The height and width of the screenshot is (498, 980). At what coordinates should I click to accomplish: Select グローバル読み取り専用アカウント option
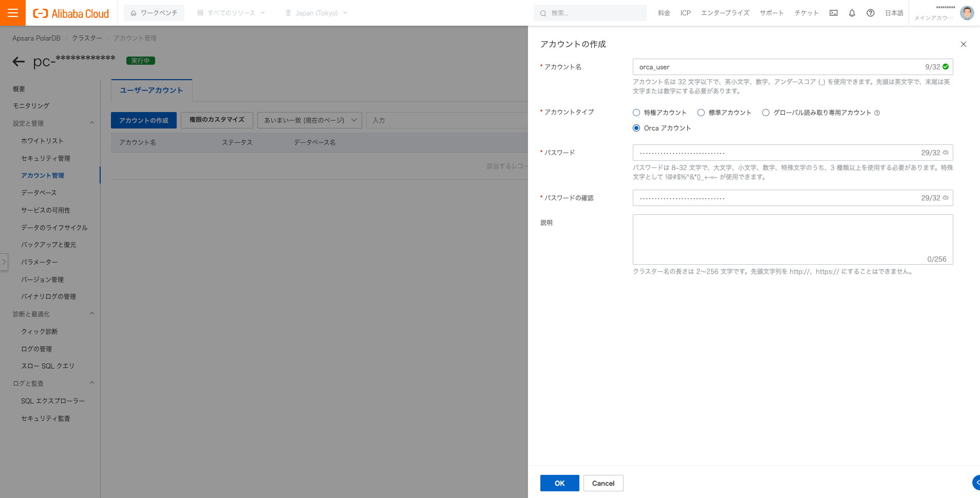pyautogui.click(x=765, y=112)
